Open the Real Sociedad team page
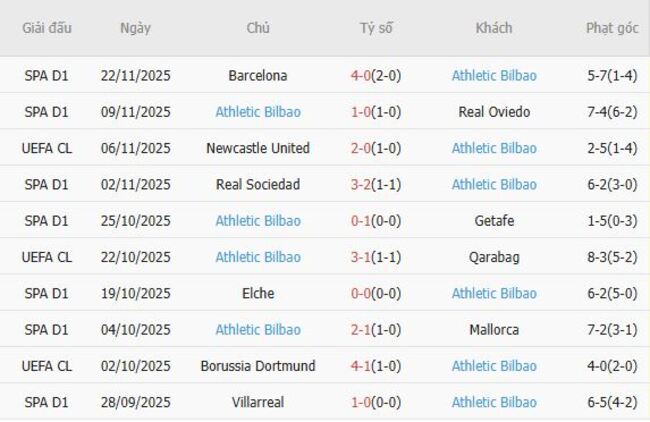The image size is (650, 422). pyautogui.click(x=258, y=184)
